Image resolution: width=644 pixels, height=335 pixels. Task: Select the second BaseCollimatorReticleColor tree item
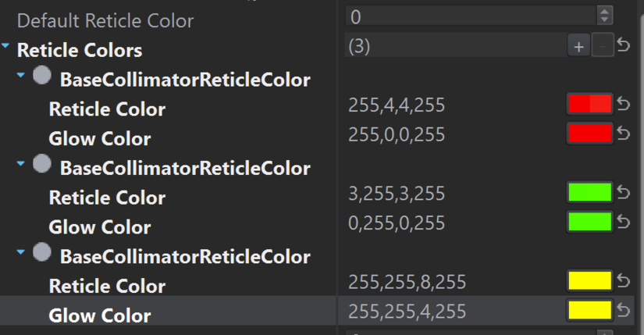coord(185,168)
